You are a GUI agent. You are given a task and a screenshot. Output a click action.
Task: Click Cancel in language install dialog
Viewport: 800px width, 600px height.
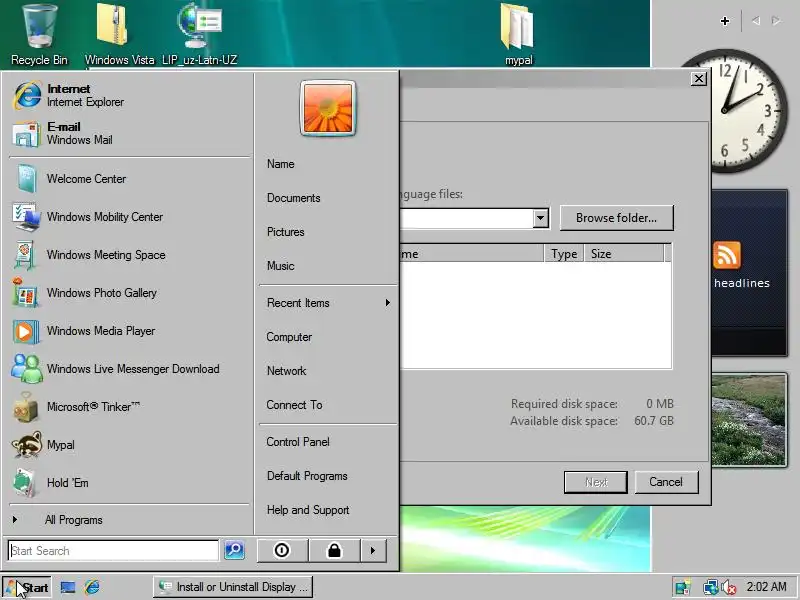666,482
